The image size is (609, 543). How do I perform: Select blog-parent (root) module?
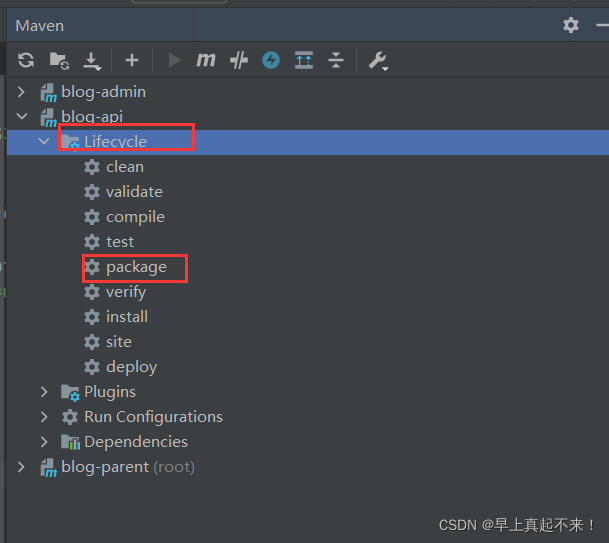click(128, 467)
